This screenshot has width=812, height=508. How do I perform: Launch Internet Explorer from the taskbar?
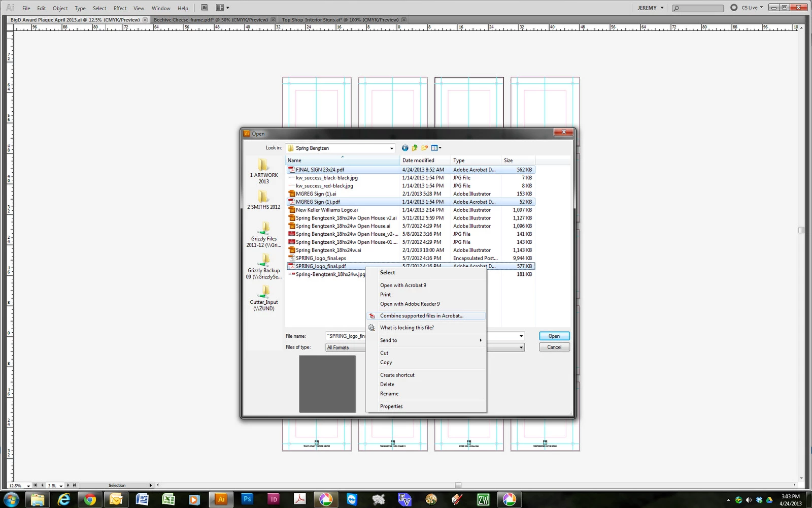(x=63, y=499)
